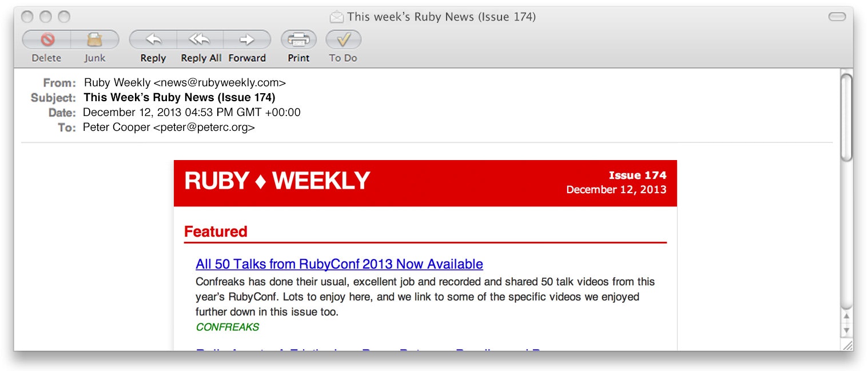Screen dimensions: 868x371
Task: Reply to the Ruby Weekly message
Action: tap(152, 40)
